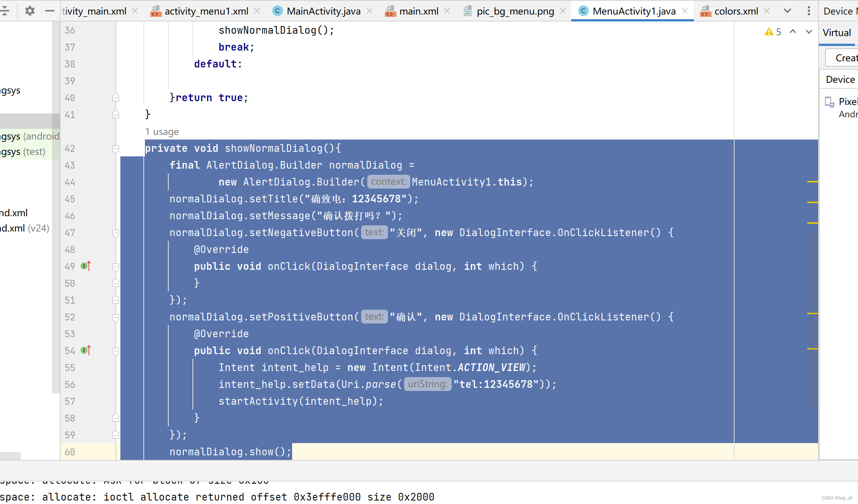
Task: Open the editor settings gear icon
Action: pyautogui.click(x=29, y=11)
